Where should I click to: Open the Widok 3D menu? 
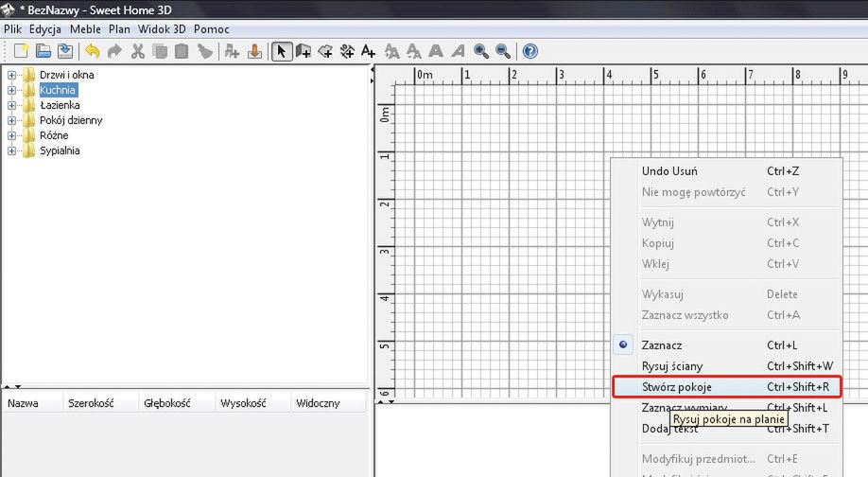tap(162, 29)
